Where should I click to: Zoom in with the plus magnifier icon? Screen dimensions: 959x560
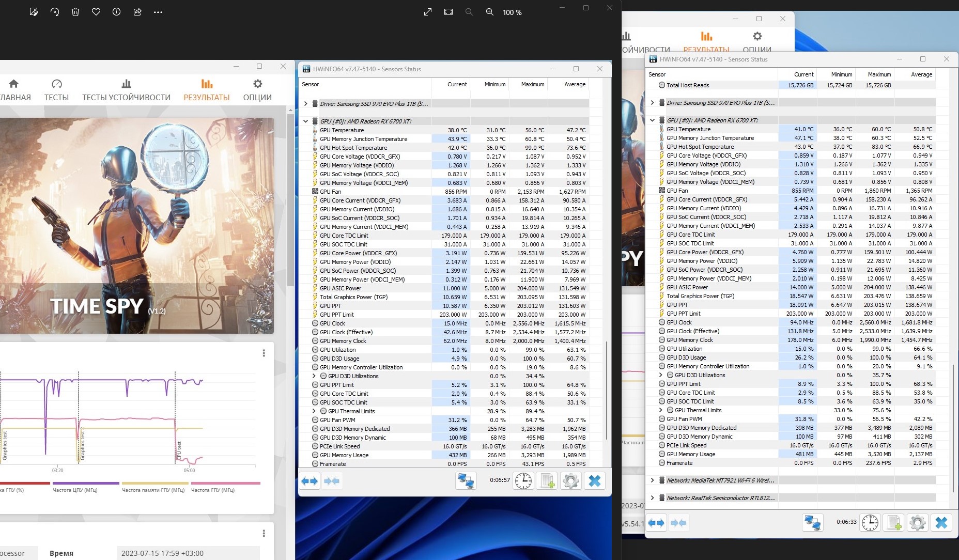point(490,12)
